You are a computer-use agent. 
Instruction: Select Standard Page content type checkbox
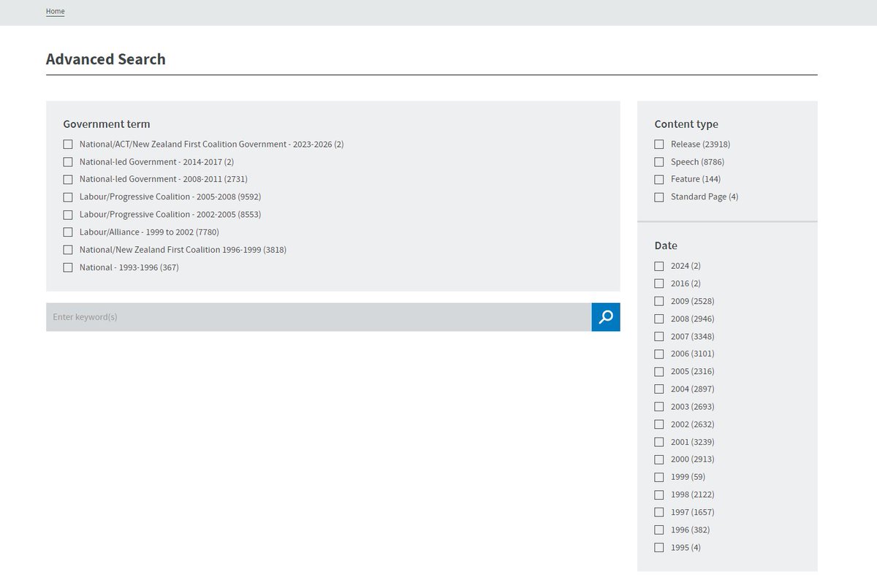659,197
